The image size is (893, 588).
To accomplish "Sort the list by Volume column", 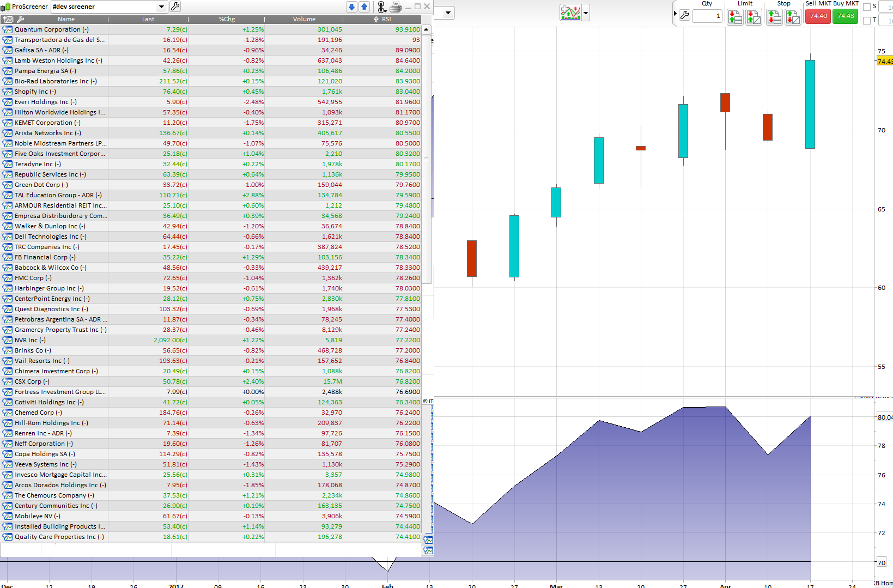I will click(x=304, y=19).
